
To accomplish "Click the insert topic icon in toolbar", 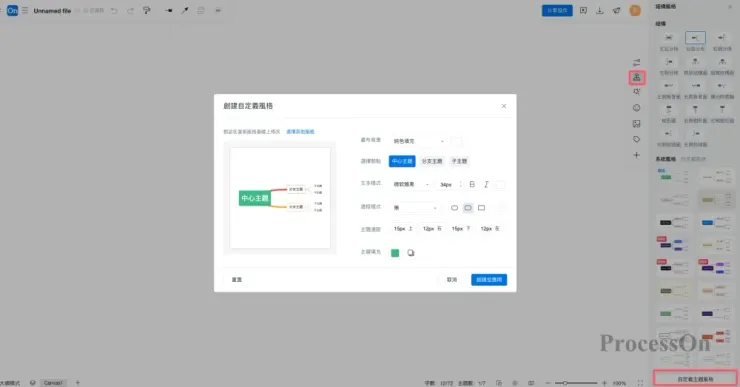I will click(x=168, y=10).
